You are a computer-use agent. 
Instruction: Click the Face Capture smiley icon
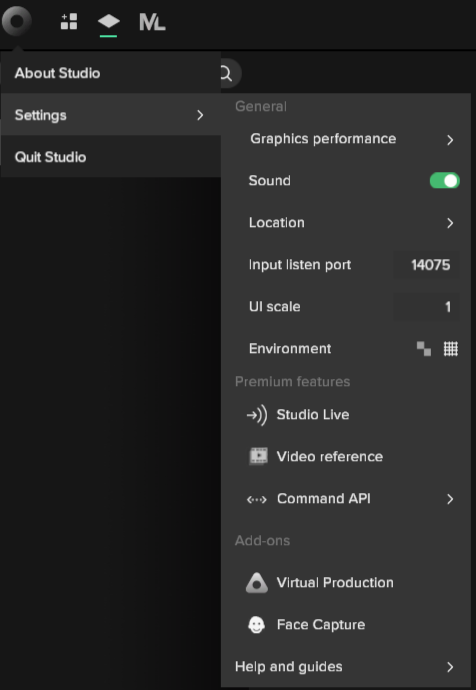(256, 624)
